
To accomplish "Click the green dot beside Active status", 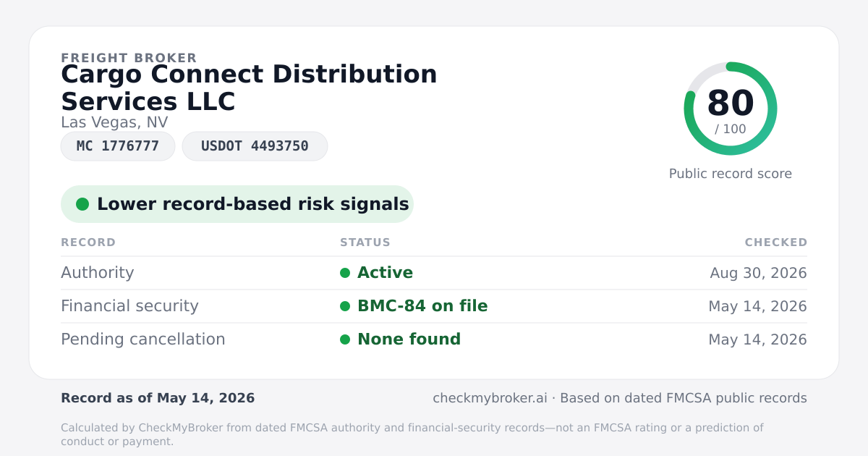I will tap(345, 273).
